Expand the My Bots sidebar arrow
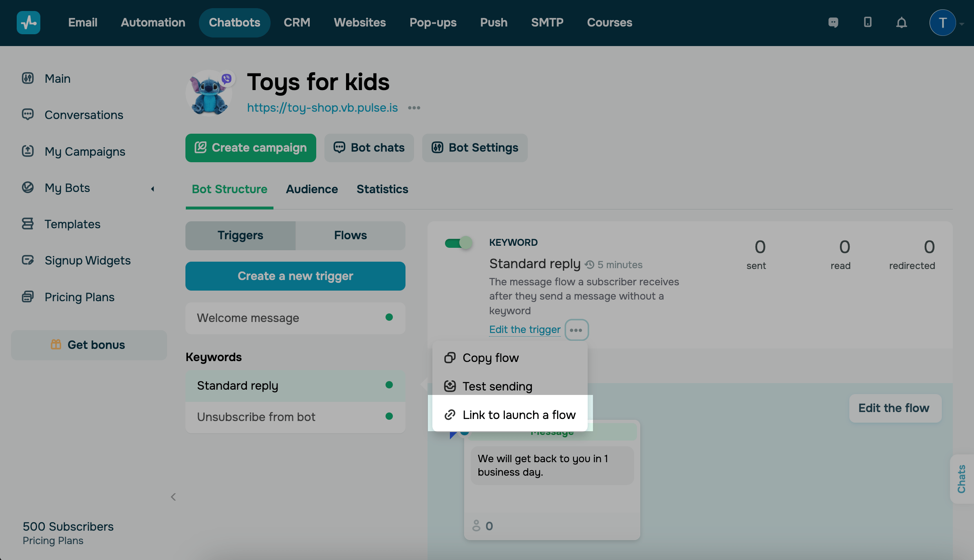This screenshot has height=560, width=974. point(152,188)
